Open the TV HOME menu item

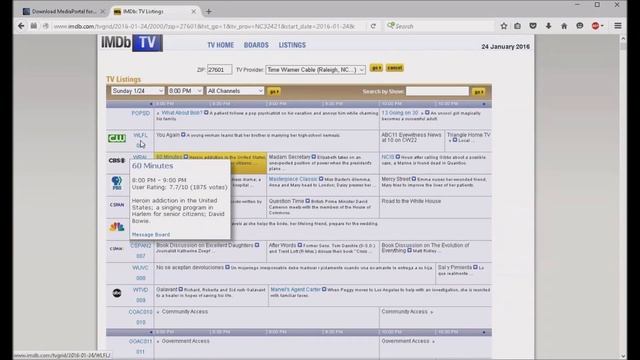(220, 45)
